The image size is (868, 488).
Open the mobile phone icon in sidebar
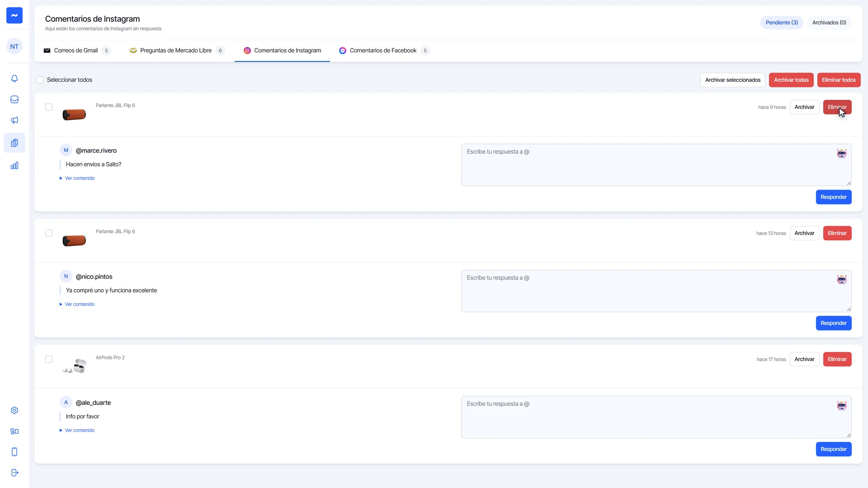14,452
